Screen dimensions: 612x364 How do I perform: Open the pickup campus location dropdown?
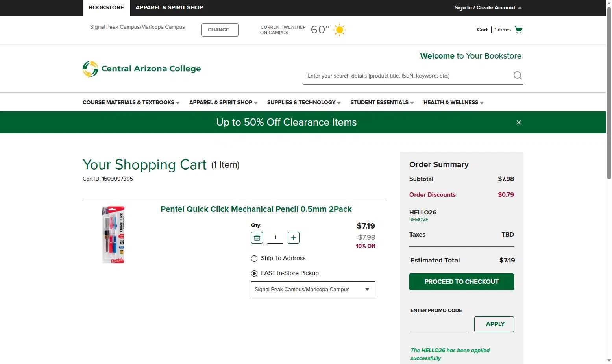point(313,290)
